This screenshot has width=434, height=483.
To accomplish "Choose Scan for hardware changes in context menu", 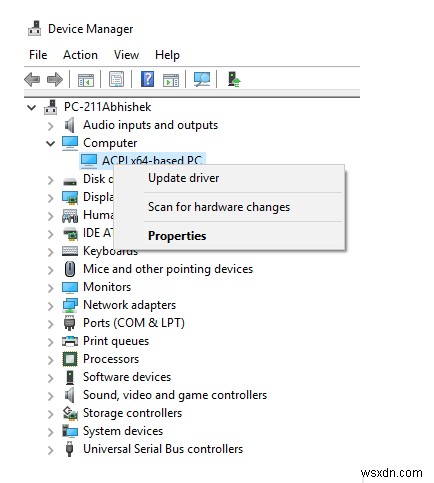I will [229, 207].
